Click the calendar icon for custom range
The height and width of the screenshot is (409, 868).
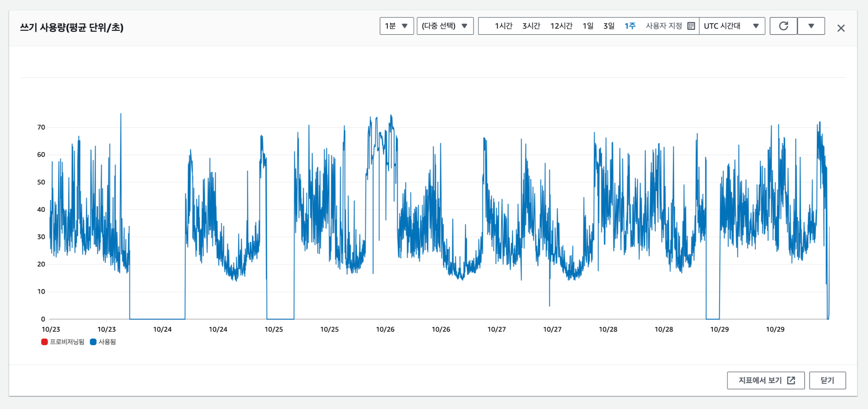(691, 26)
